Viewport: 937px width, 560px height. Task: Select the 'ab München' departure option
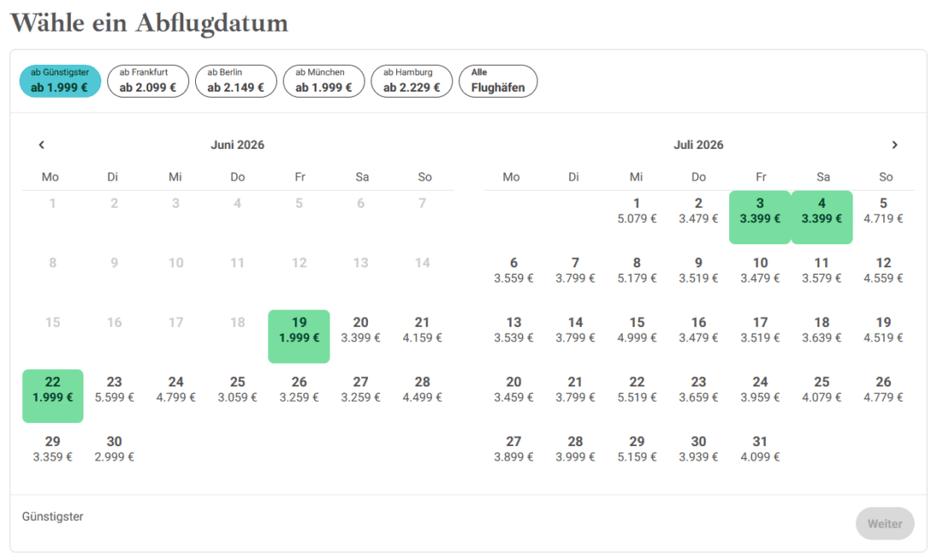pyautogui.click(x=324, y=81)
